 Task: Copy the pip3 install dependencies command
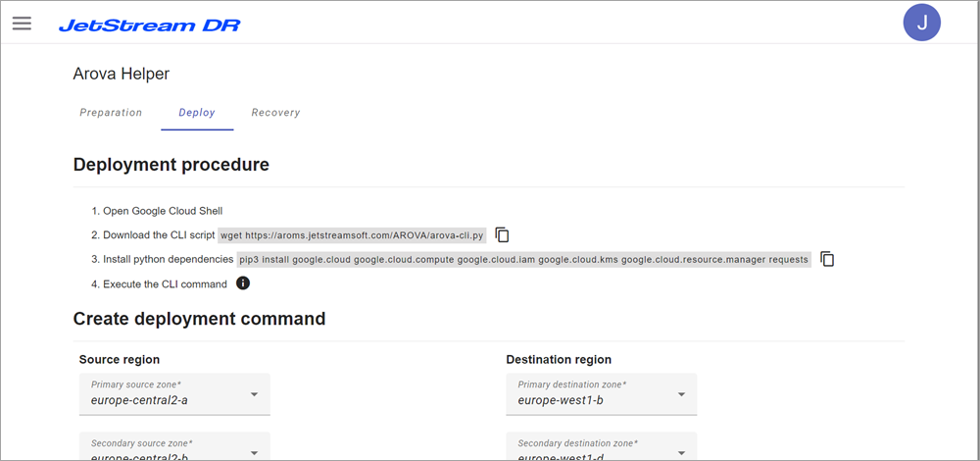point(827,260)
